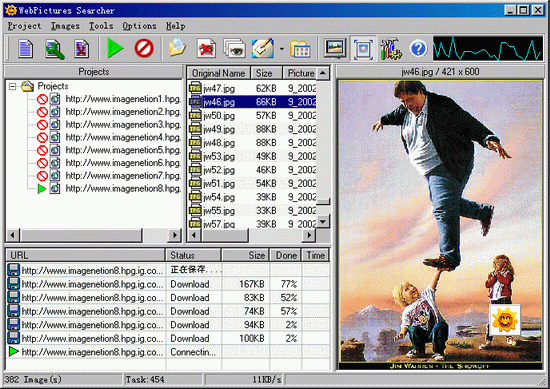This screenshot has width=550, height=389.
Task: Select file jw47.jpg
Action: click(x=219, y=88)
